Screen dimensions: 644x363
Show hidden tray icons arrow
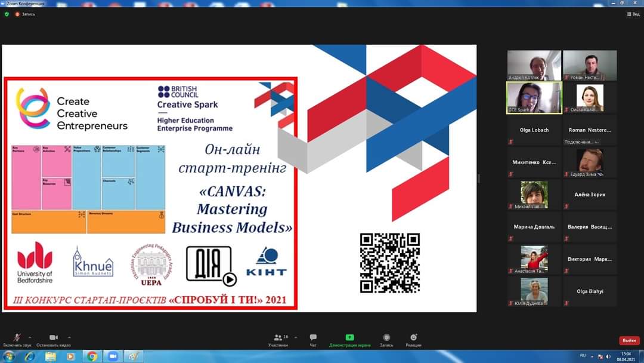coord(592,356)
